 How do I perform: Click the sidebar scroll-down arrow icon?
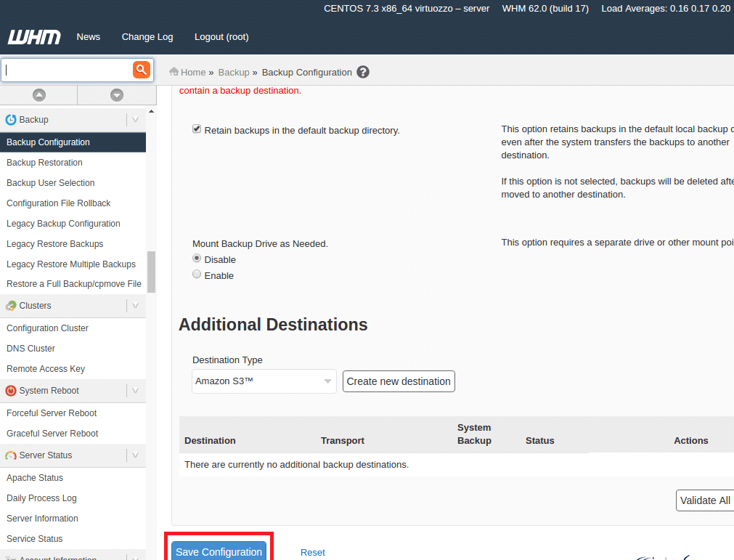pyautogui.click(x=116, y=95)
